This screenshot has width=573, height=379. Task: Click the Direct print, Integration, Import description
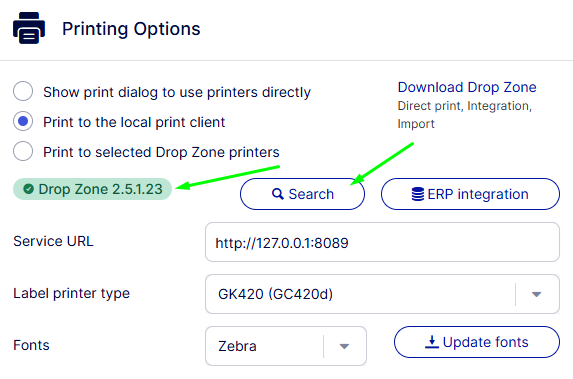click(x=464, y=115)
